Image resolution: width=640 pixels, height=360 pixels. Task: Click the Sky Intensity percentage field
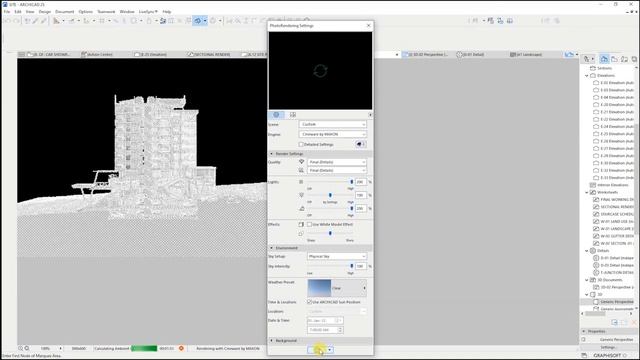pos(361,266)
